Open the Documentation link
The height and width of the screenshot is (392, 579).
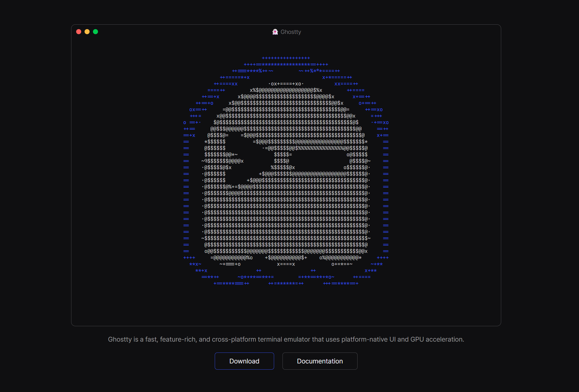coord(320,361)
